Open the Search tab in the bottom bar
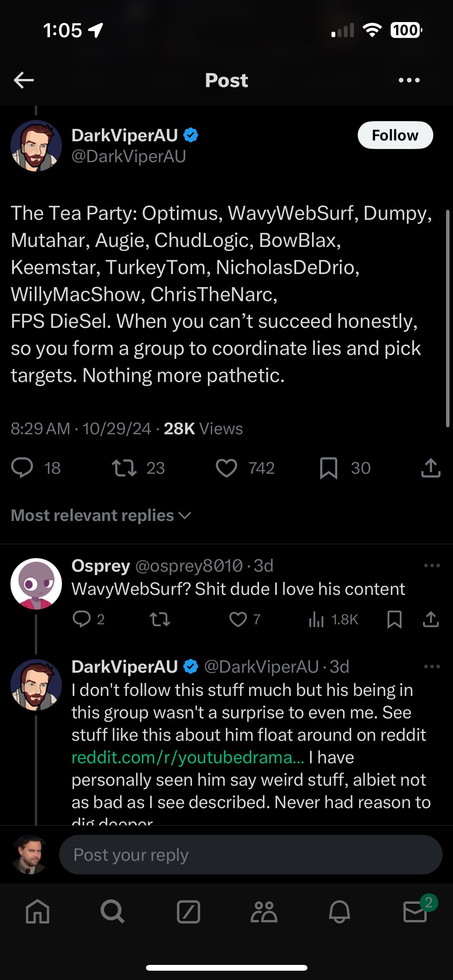 113,912
